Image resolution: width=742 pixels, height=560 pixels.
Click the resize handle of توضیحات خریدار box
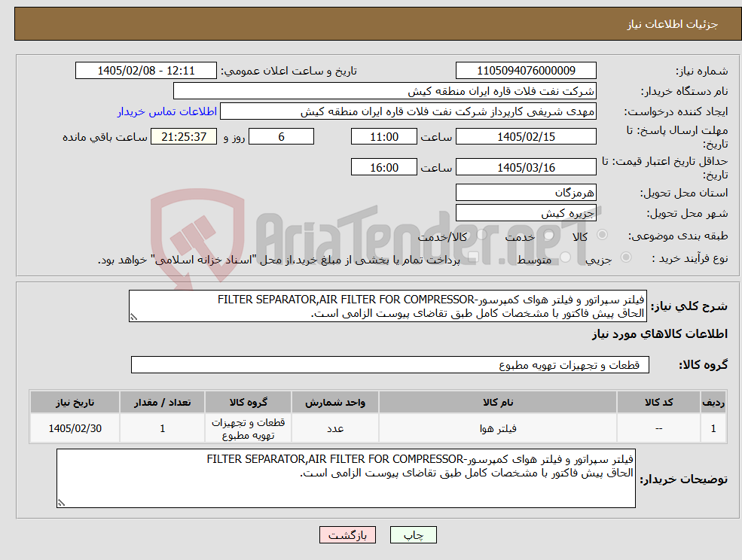click(x=61, y=503)
